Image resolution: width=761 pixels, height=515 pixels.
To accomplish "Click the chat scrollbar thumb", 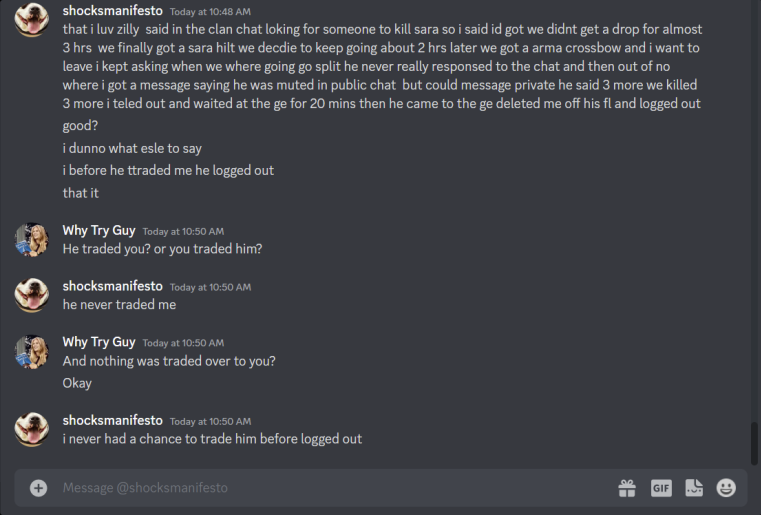I will pyautogui.click(x=754, y=444).
